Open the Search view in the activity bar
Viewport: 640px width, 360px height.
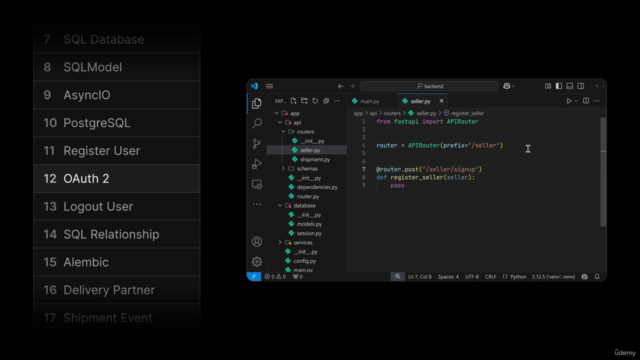click(x=257, y=123)
